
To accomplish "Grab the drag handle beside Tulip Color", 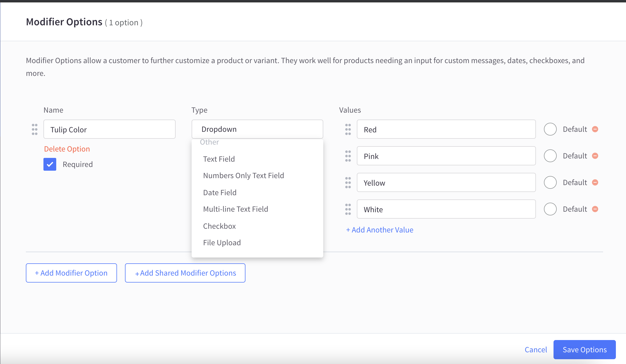I will [35, 129].
